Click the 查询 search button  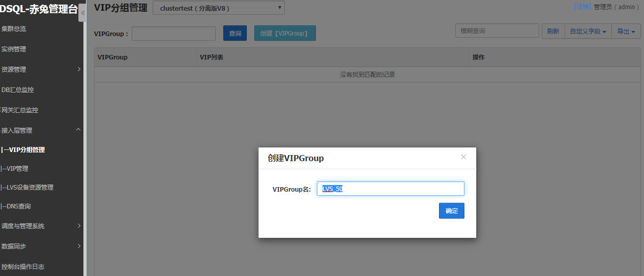(x=235, y=33)
